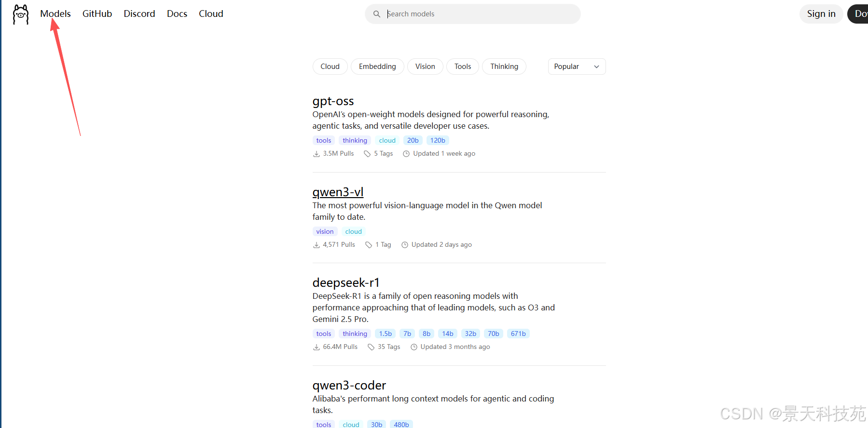Click the tools tag under deepseek-r1

[324, 334]
